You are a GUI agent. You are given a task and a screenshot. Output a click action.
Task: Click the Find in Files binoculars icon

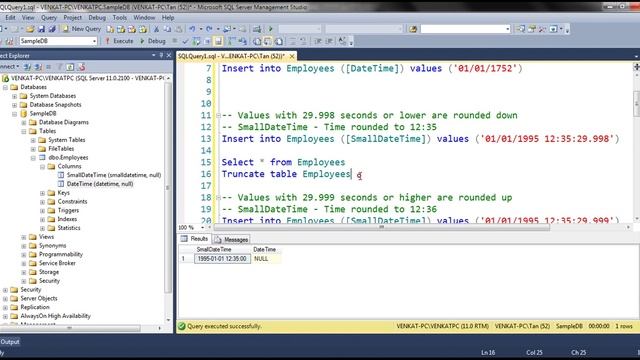coord(413,29)
